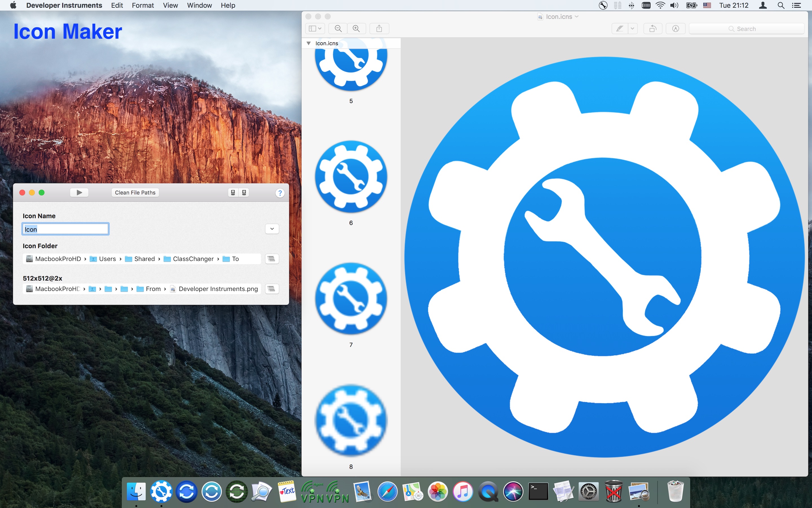Click the Icon Name text field
This screenshot has width=812, height=508.
tap(65, 229)
